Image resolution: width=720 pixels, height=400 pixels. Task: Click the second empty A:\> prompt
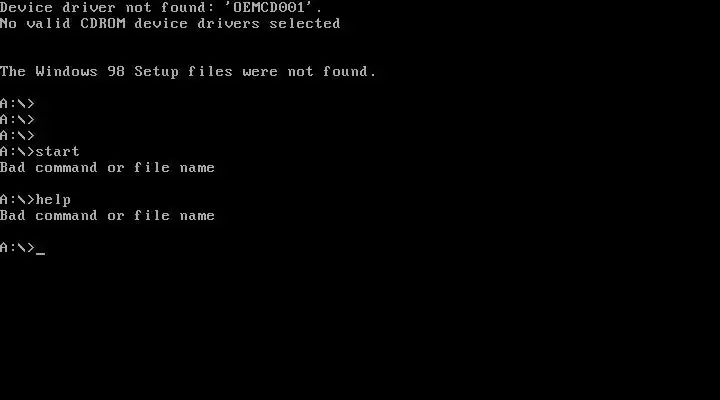tap(17, 120)
